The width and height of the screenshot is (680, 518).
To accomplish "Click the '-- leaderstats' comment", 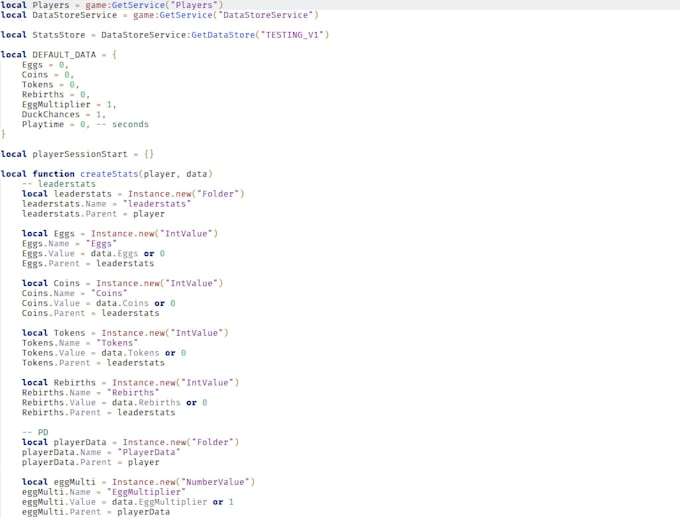I will (59, 184).
